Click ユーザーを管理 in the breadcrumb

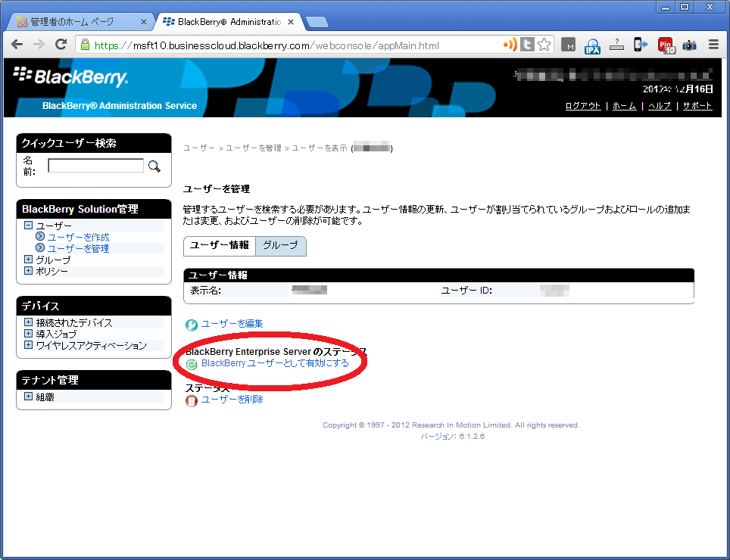[x=254, y=148]
